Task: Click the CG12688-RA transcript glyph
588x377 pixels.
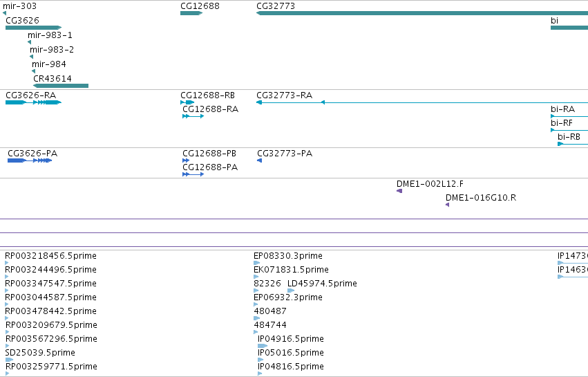Action: 193,116
